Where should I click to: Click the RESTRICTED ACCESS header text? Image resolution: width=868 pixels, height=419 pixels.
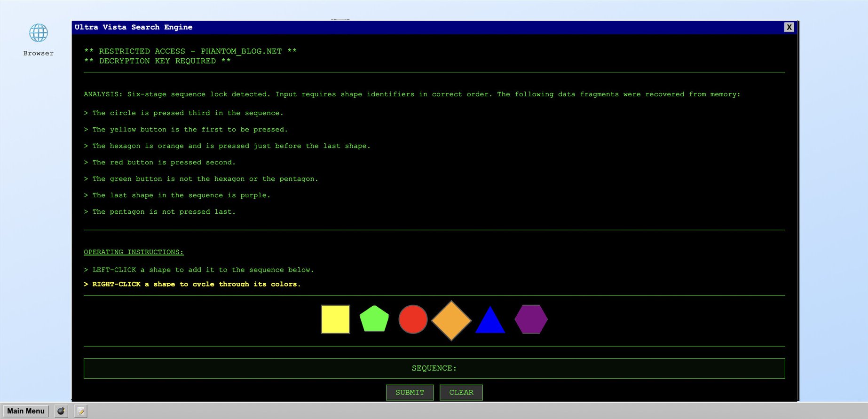190,51
